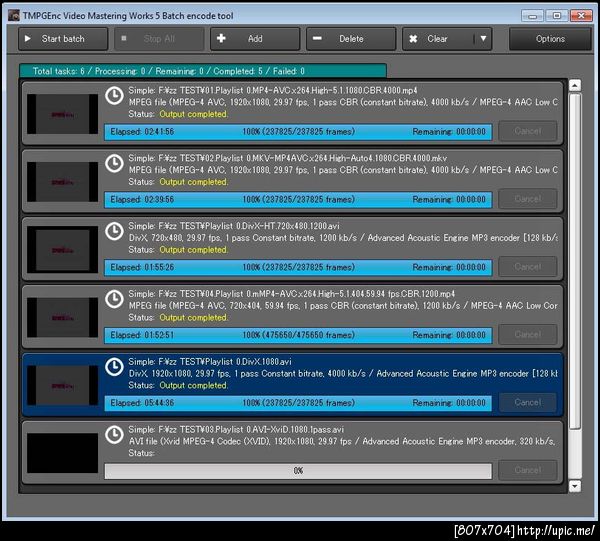Click DivX 1920x1080 4000 kb/s description line
Viewport: 600px width, 541px height.
343,373
